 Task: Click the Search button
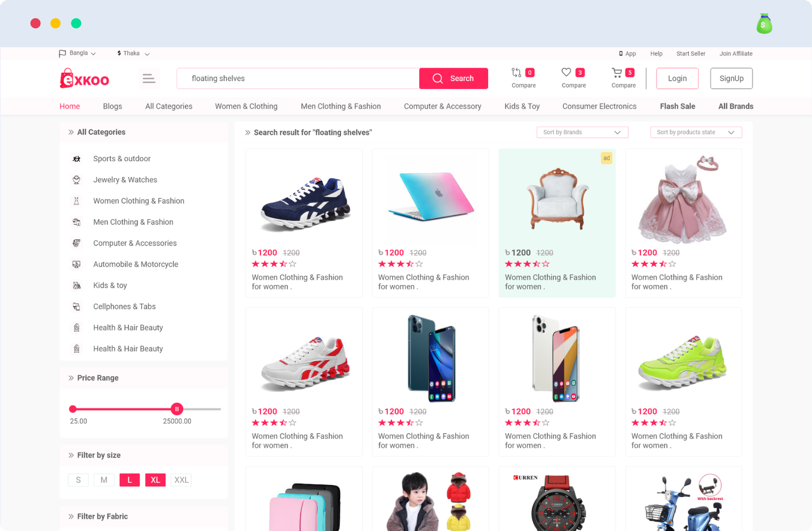[x=454, y=78]
